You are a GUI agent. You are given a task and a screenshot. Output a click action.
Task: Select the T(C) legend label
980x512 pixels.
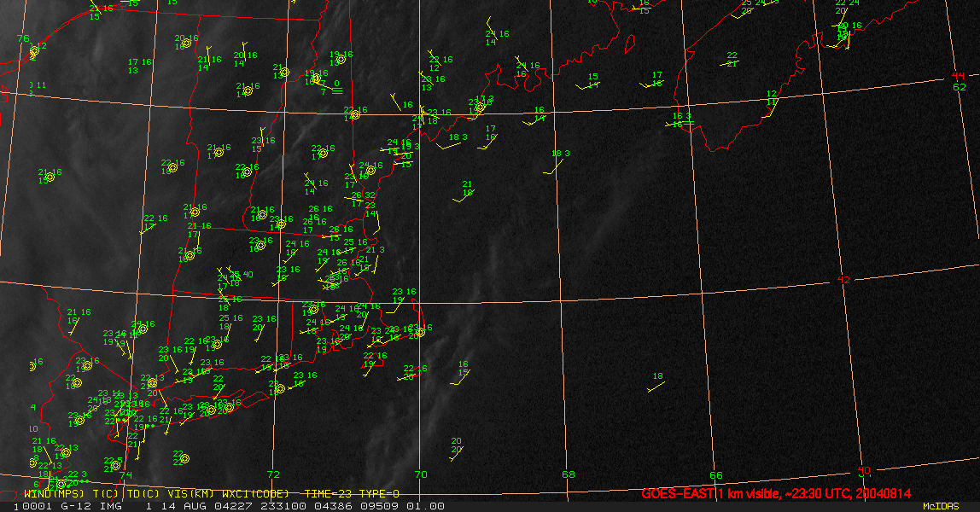tap(106, 494)
